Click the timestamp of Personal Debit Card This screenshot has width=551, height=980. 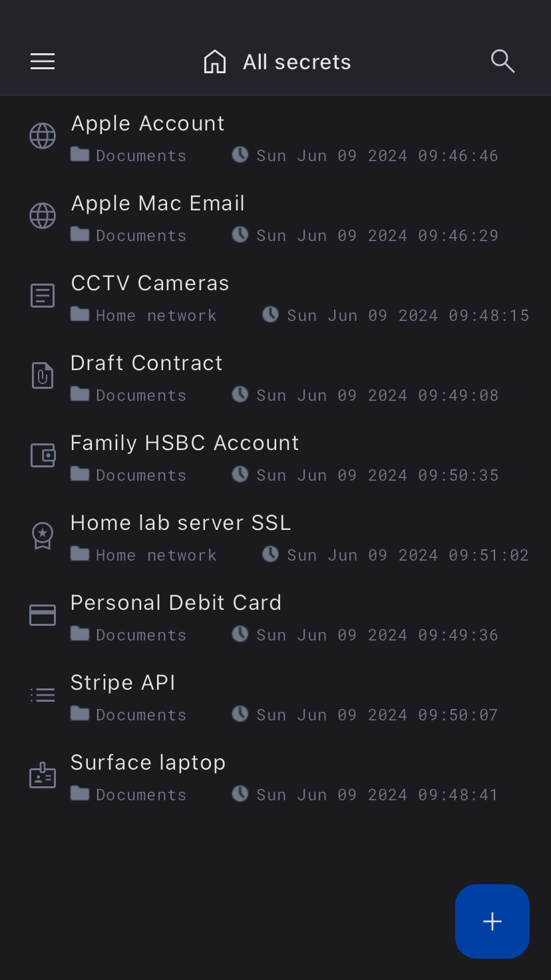377,635
